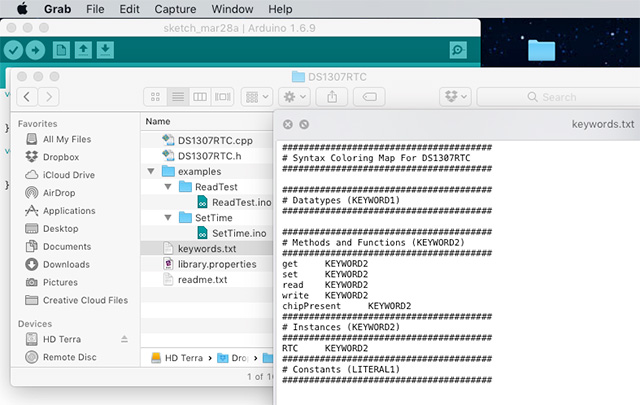Image resolution: width=640 pixels, height=405 pixels.
Task: Switch Finder to icon view
Action: [x=155, y=97]
